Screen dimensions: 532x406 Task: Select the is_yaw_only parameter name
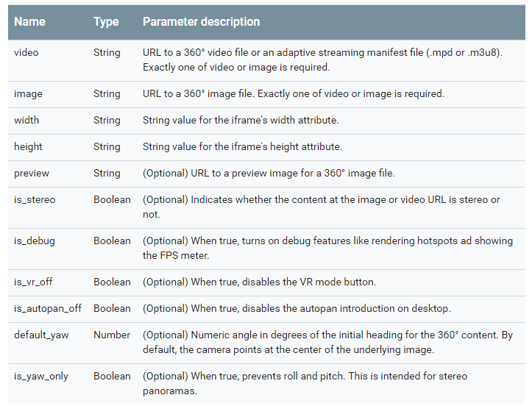point(41,377)
